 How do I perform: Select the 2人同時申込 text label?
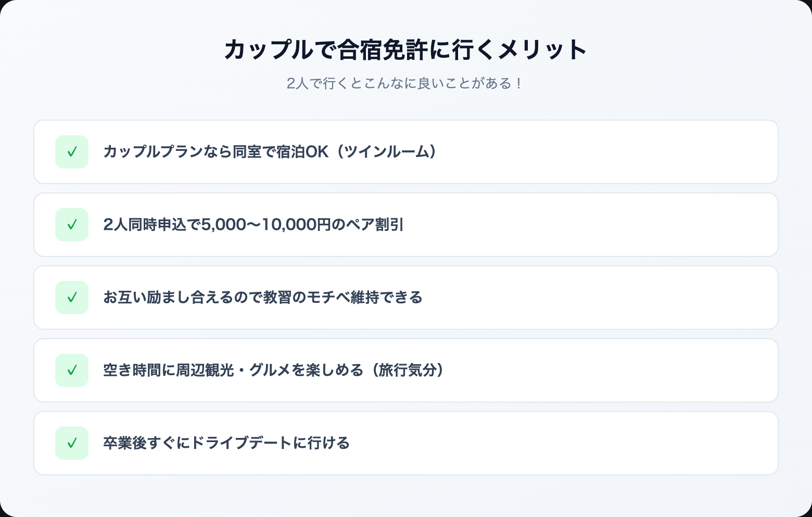pos(145,225)
